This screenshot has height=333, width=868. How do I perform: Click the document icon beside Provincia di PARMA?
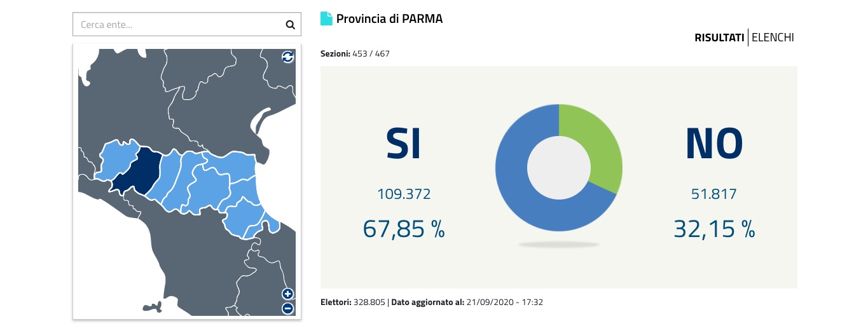point(326,18)
